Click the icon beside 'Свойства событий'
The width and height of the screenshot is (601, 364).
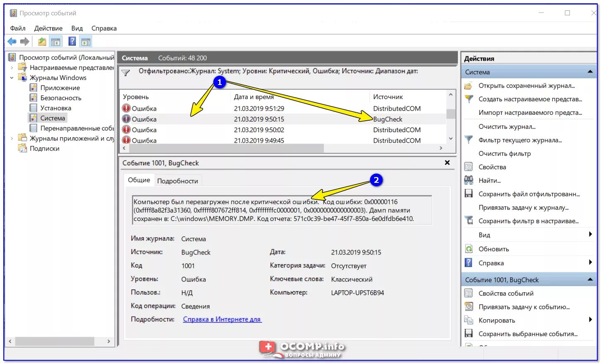click(468, 293)
